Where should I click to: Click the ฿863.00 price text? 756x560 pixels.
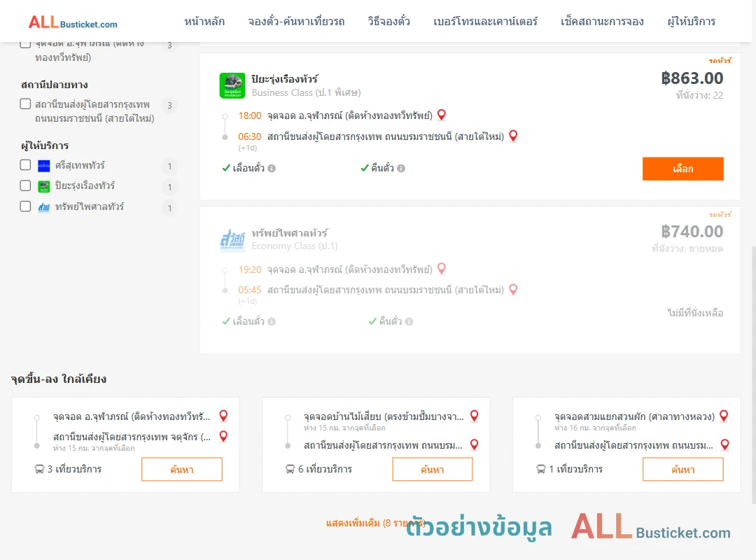[692, 78]
